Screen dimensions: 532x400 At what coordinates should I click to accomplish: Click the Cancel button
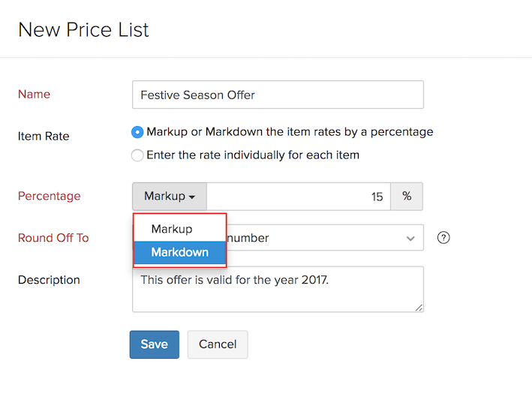click(x=218, y=344)
